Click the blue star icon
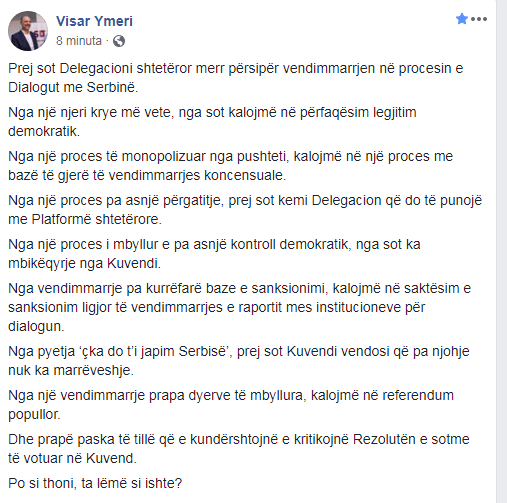The height and width of the screenshot is (503, 507). coord(462,19)
